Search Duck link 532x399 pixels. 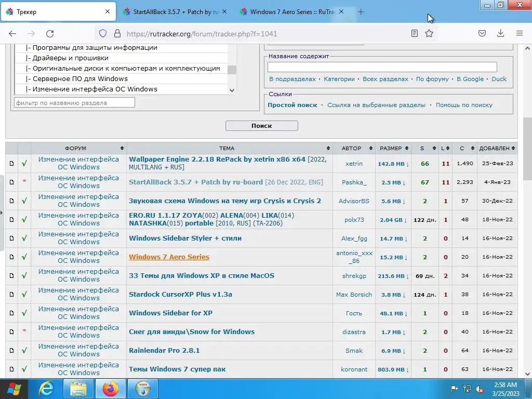click(x=499, y=79)
